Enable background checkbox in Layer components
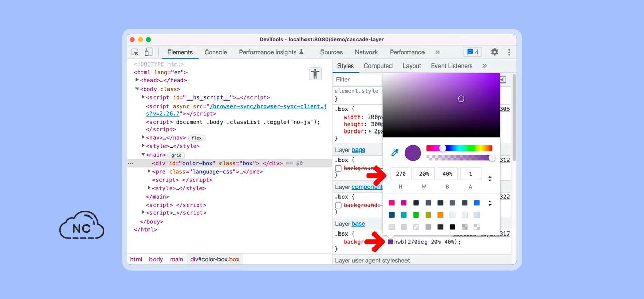This screenshot has width=644, height=299. coord(338,205)
